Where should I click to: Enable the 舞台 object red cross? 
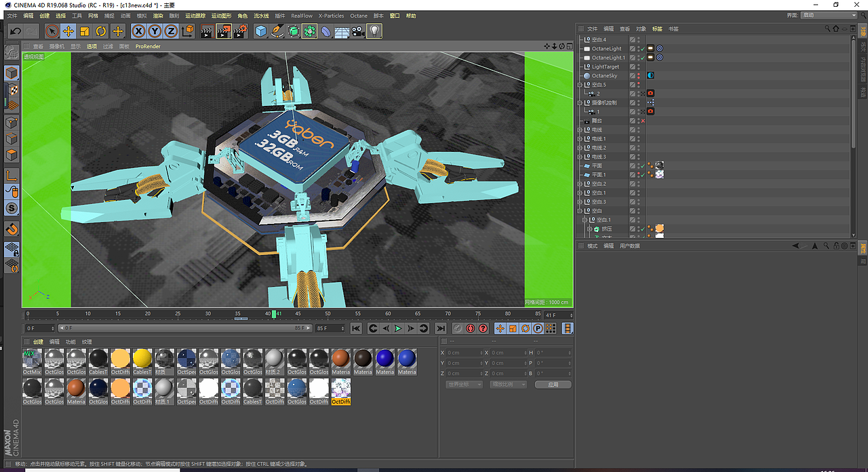pyautogui.click(x=643, y=121)
